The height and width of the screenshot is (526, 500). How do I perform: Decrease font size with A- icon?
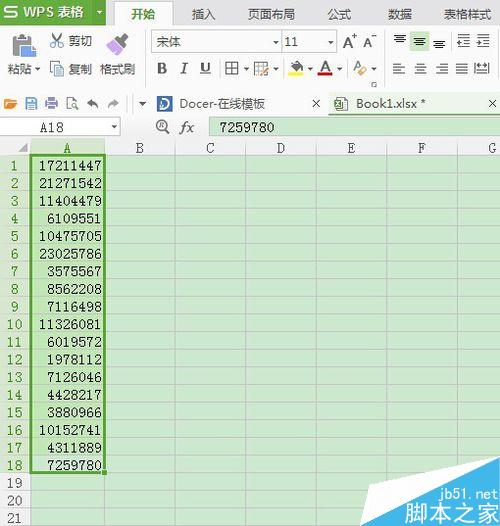pyautogui.click(x=369, y=42)
